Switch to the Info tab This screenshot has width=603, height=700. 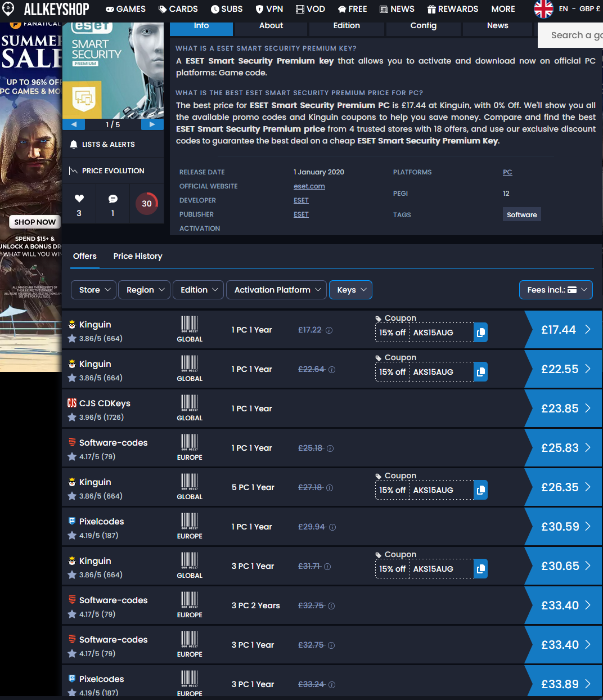[201, 27]
